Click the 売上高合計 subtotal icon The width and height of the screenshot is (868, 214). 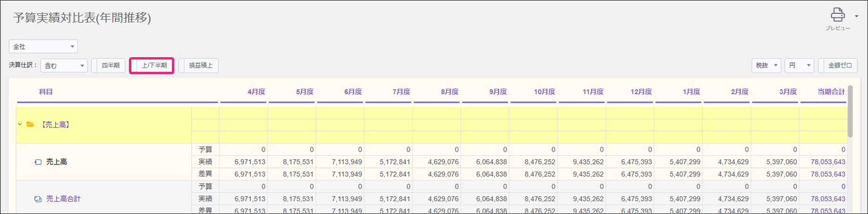(x=38, y=199)
